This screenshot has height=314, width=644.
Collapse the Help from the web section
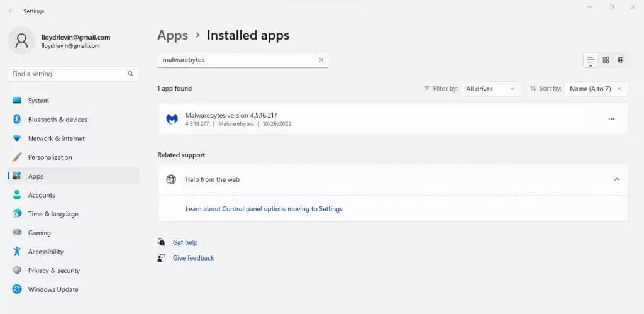pos(617,179)
